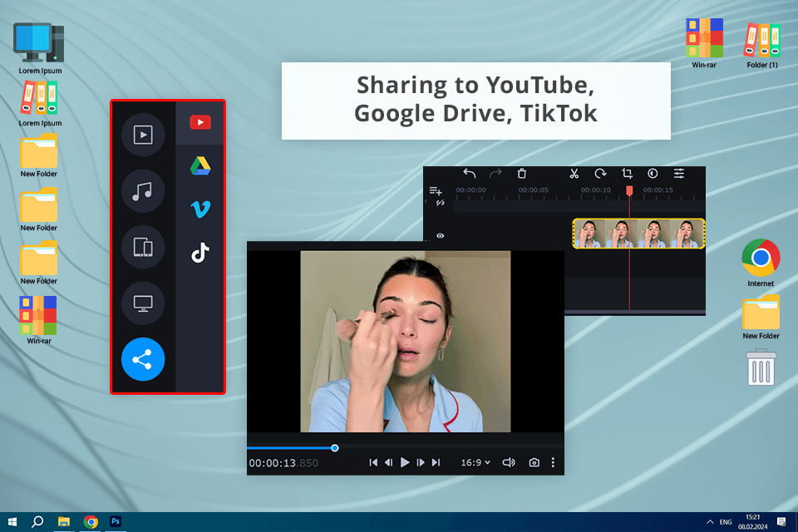Image resolution: width=798 pixels, height=532 pixels.
Task: Open Chrome from the taskbar
Action: point(91,522)
